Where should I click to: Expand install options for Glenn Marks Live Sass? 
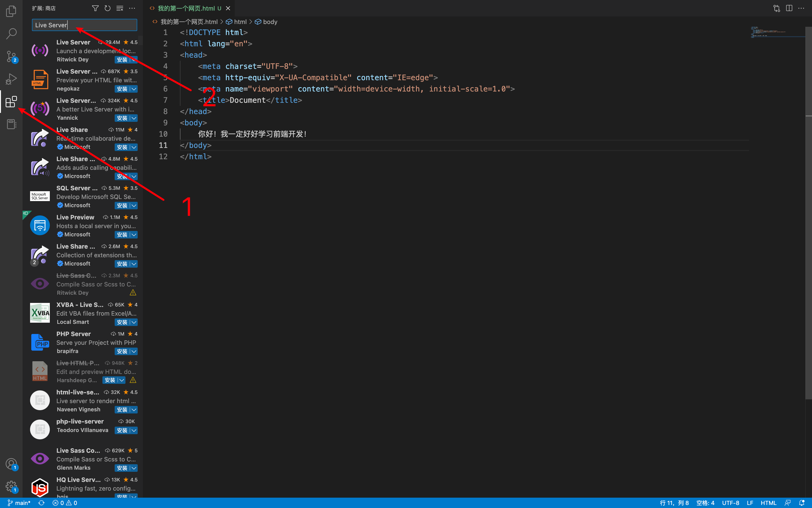[x=134, y=468]
